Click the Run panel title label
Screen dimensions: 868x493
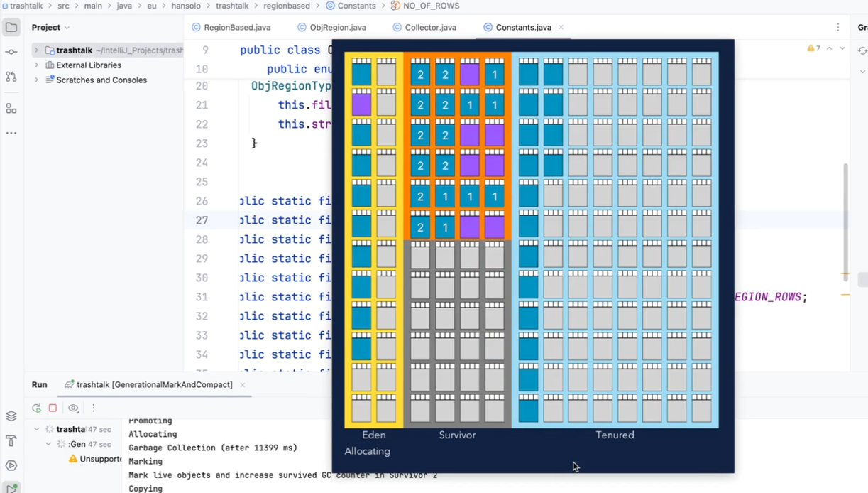point(39,385)
